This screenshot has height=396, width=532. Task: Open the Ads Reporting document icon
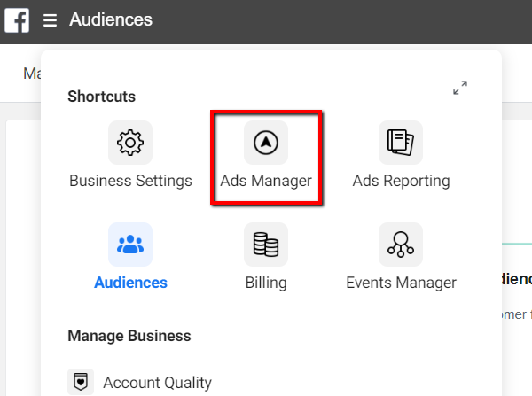[x=401, y=143]
